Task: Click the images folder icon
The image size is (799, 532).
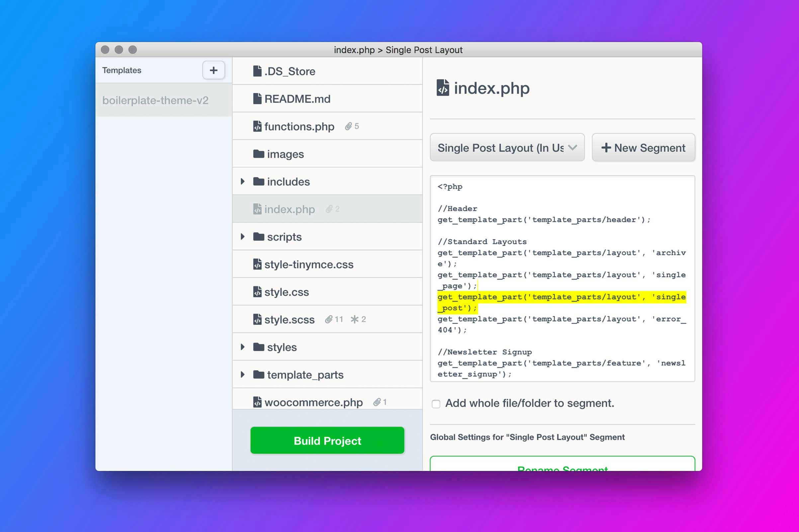Action: point(259,154)
